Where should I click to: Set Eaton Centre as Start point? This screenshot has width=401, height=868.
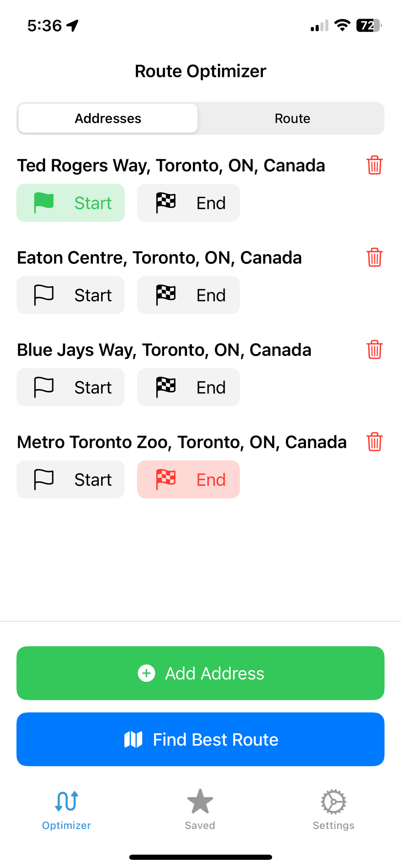(71, 295)
